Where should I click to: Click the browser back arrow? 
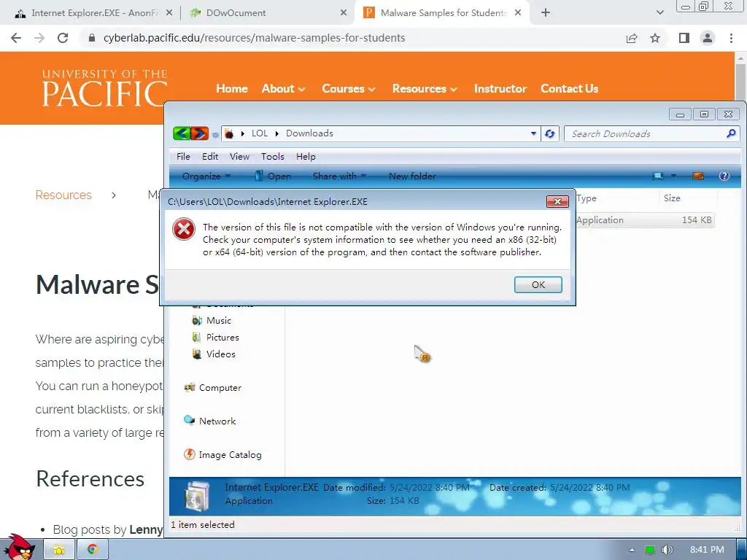(x=16, y=38)
